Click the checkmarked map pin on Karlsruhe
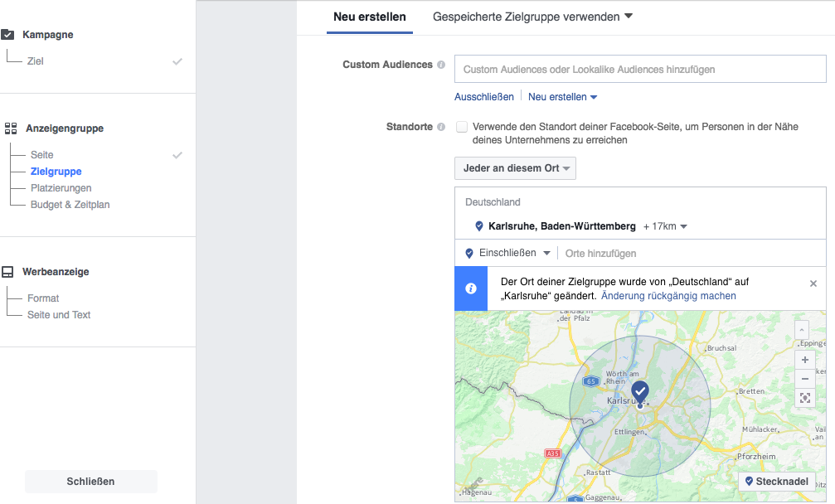This screenshot has height=504, width=835. pos(640,393)
